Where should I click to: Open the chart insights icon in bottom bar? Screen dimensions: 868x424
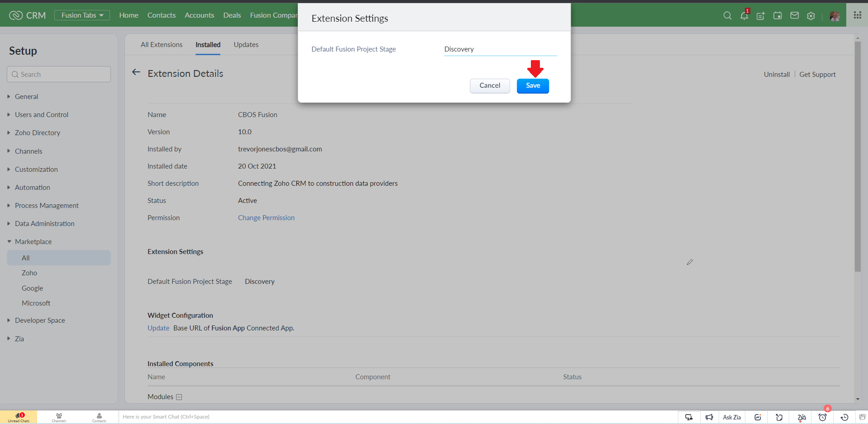click(x=758, y=417)
